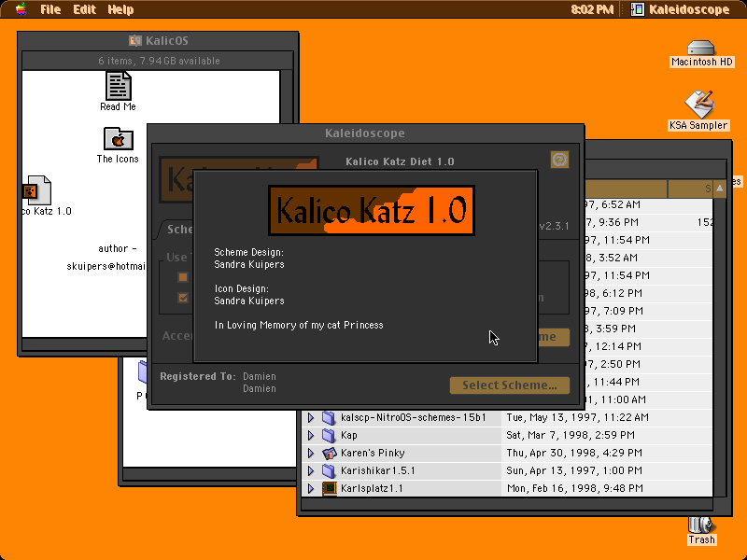The image size is (747, 560).
Task: Click the date 'Sat, Mar 7, 1998, 2:59 PM'
Action: tap(571, 435)
